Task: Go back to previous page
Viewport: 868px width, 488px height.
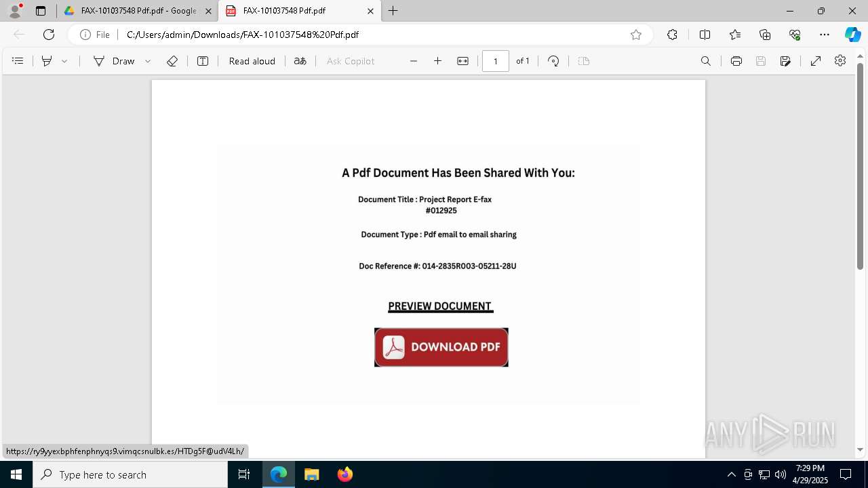Action: tap(19, 35)
